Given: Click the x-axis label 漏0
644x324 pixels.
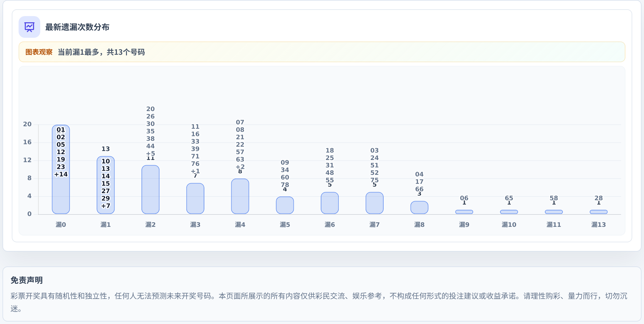Looking at the screenshot, I should point(61,225).
